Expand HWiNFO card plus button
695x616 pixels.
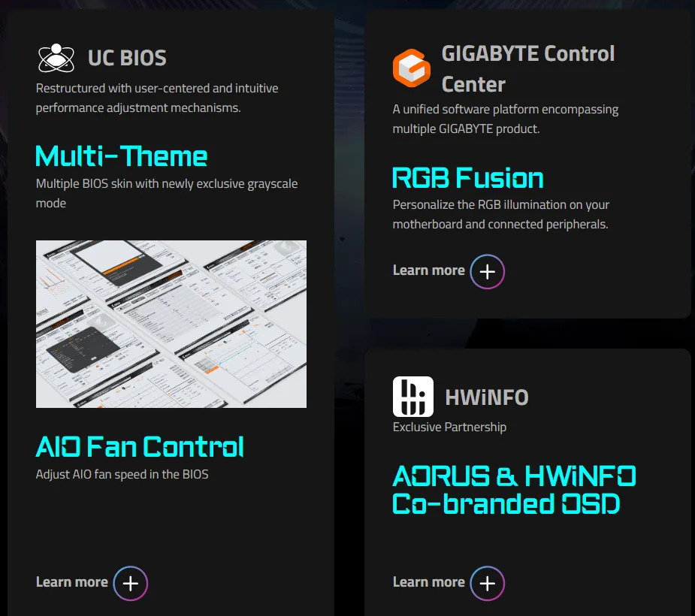[x=487, y=583]
